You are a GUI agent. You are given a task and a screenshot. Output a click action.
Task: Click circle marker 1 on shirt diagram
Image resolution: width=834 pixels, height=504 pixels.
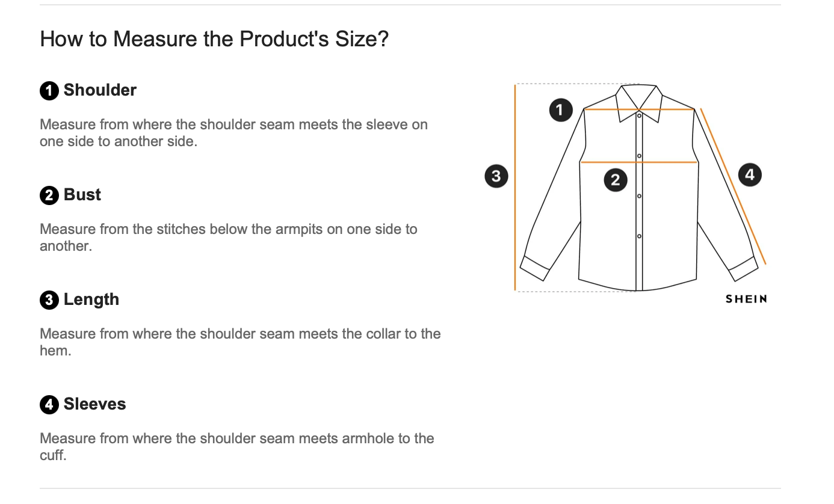pyautogui.click(x=560, y=109)
